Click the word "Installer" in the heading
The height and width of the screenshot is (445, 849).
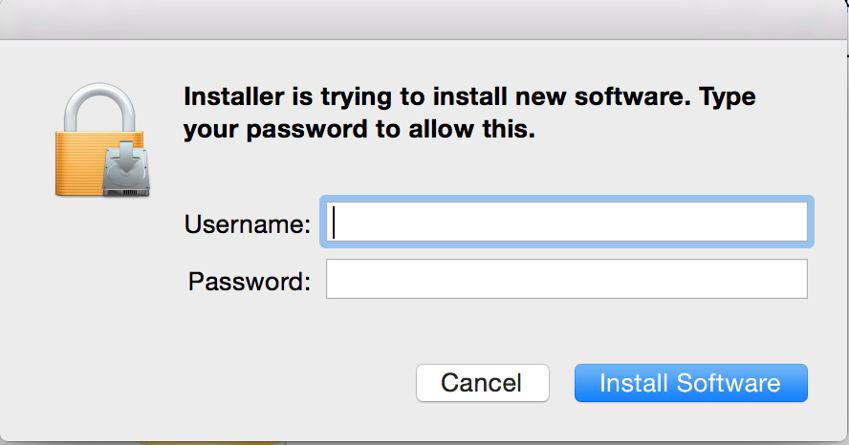coord(231,99)
